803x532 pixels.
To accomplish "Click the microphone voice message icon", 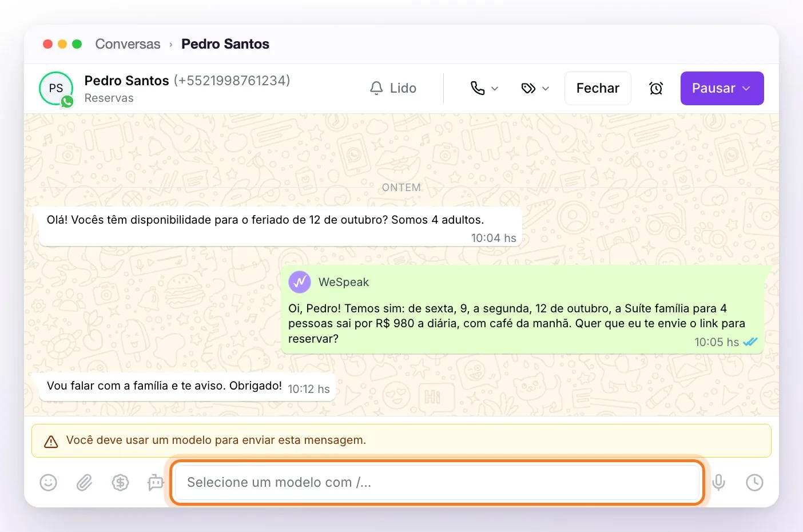I will 719,482.
